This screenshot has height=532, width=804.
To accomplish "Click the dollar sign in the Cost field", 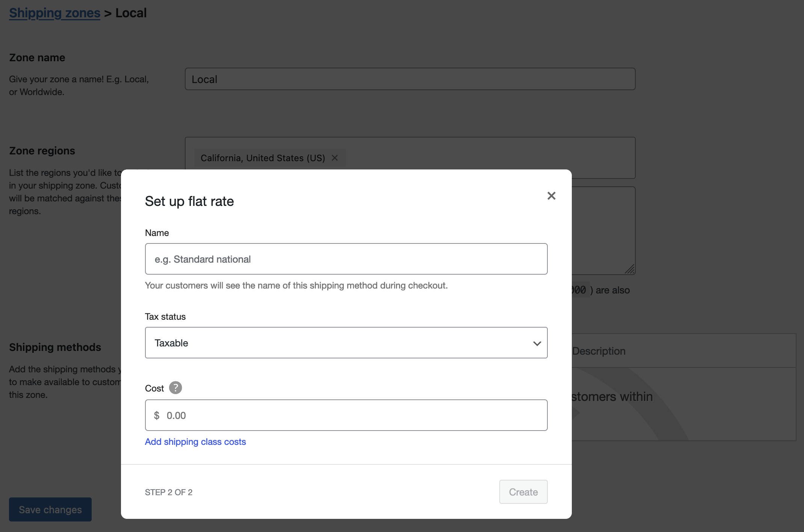I will pyautogui.click(x=157, y=415).
